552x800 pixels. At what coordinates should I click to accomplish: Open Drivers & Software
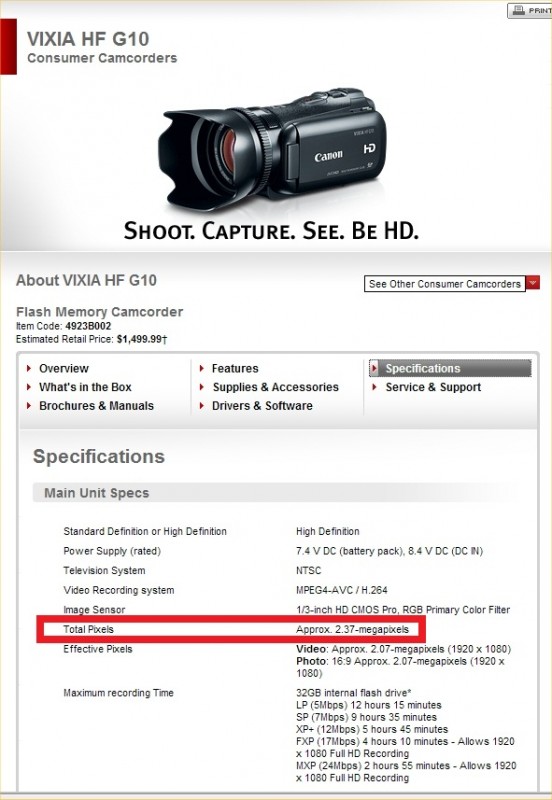(x=262, y=406)
